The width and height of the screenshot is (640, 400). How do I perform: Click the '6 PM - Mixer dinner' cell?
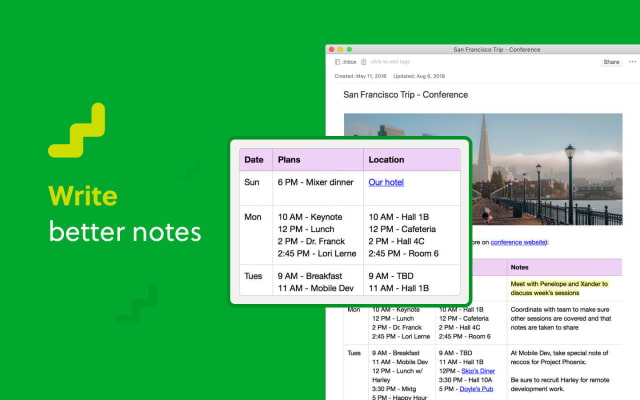pyautogui.click(x=313, y=182)
